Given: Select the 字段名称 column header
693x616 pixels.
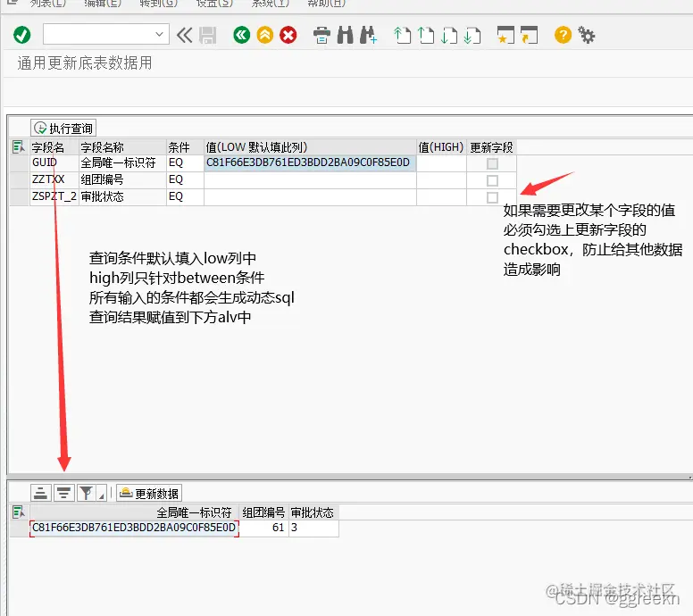Looking at the screenshot, I should (x=122, y=147).
